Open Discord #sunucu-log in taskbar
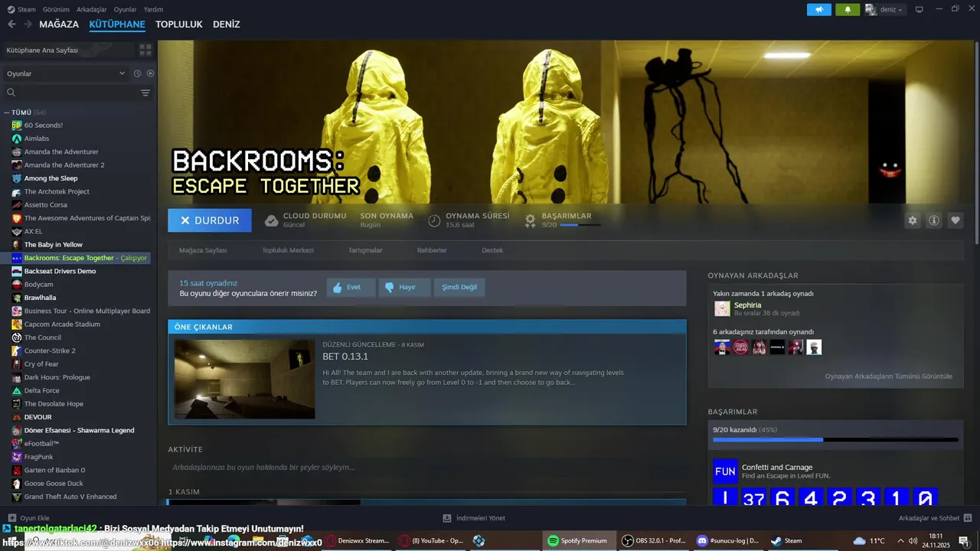The image size is (980, 551). point(727,540)
